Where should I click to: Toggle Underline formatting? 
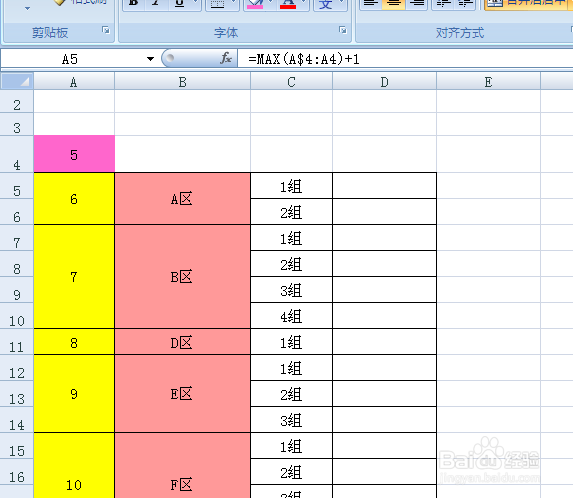(x=179, y=3)
